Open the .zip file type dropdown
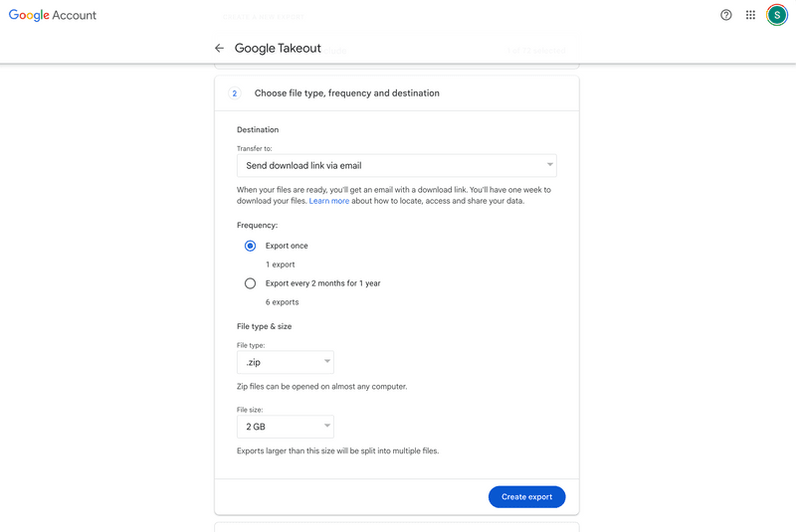Viewport: 796px width, 532px height. click(286, 362)
